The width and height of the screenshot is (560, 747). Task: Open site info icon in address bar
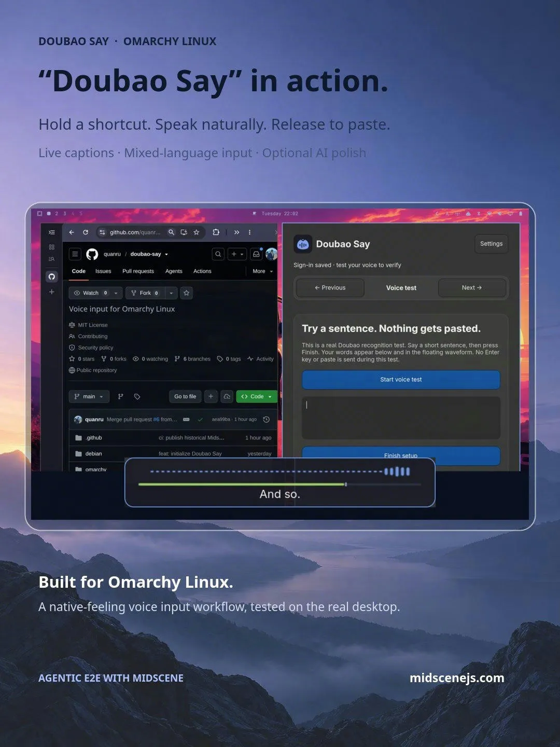coord(102,232)
